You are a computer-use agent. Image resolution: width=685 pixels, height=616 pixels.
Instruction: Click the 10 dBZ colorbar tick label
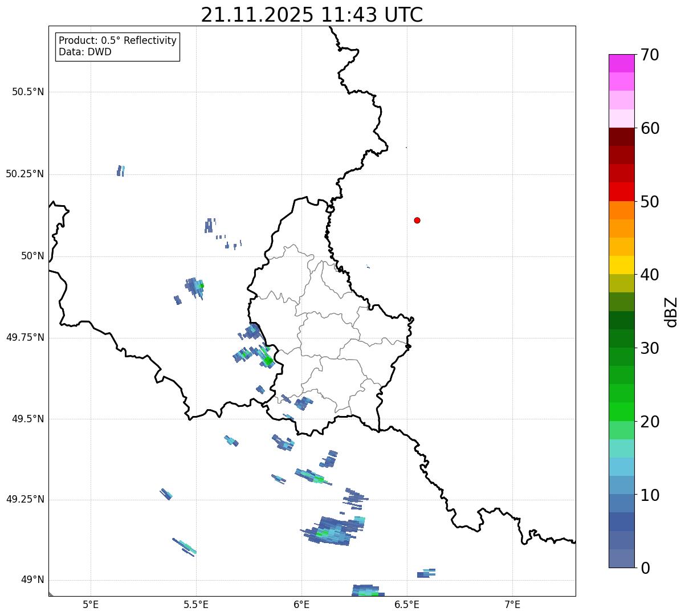650,495
